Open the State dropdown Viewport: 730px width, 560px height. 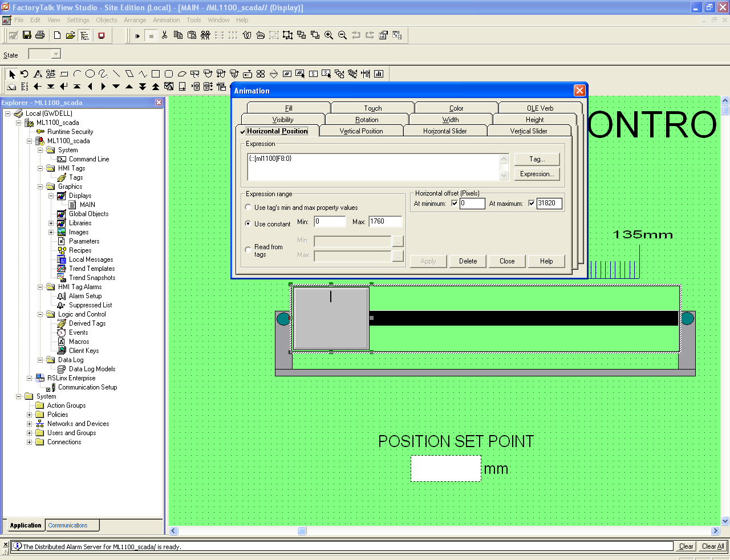coord(56,54)
